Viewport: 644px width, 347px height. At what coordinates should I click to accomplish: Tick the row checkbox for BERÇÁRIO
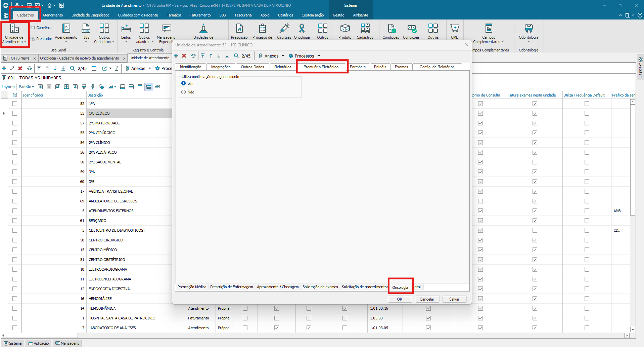[x=15, y=221]
